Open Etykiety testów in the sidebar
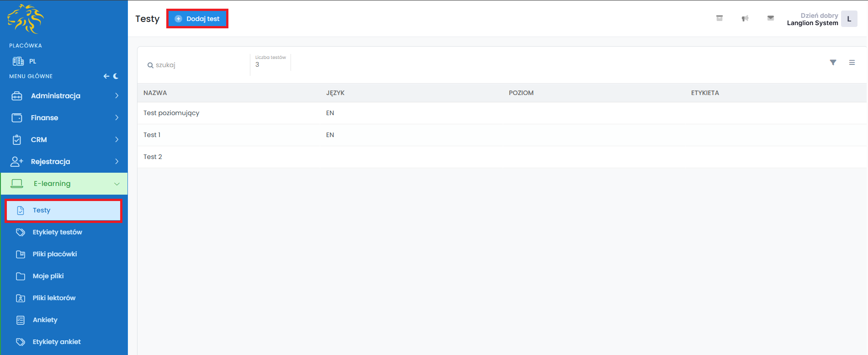 57,232
